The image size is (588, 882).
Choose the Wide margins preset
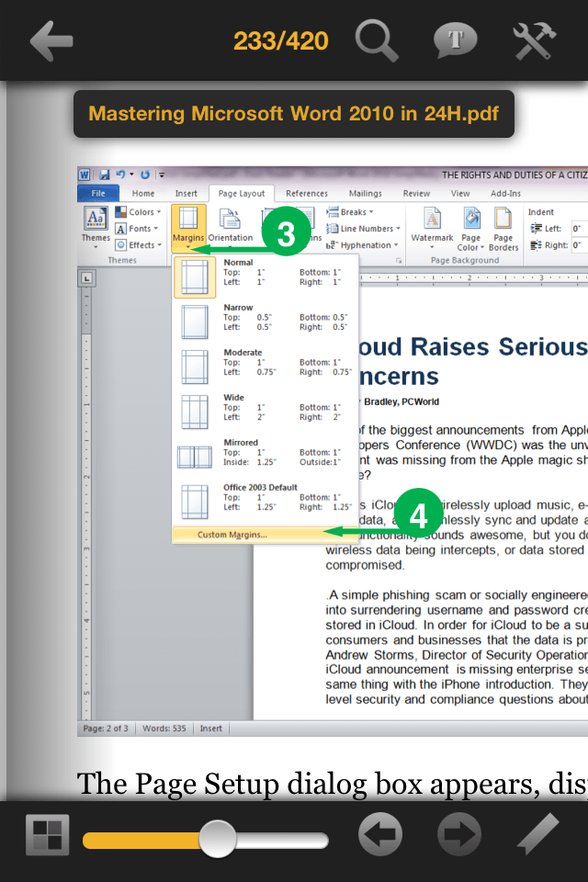(x=265, y=412)
